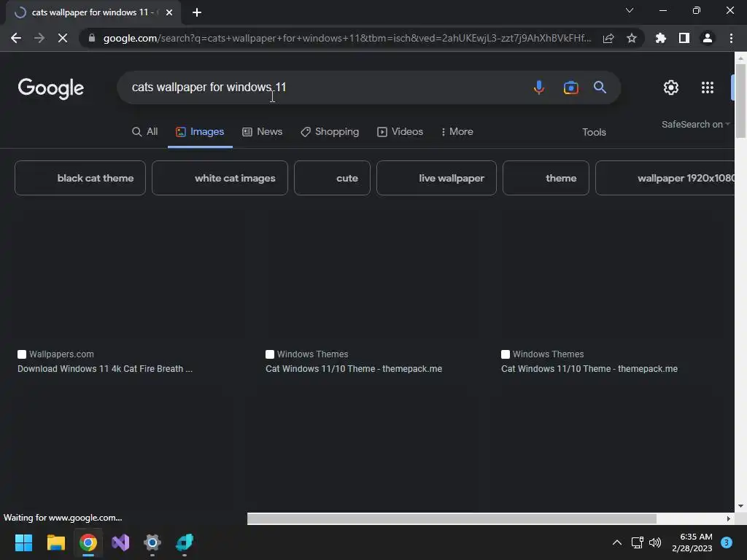Open the first Windows Themes source
Image resolution: width=747 pixels, height=560 pixels.
(307, 354)
